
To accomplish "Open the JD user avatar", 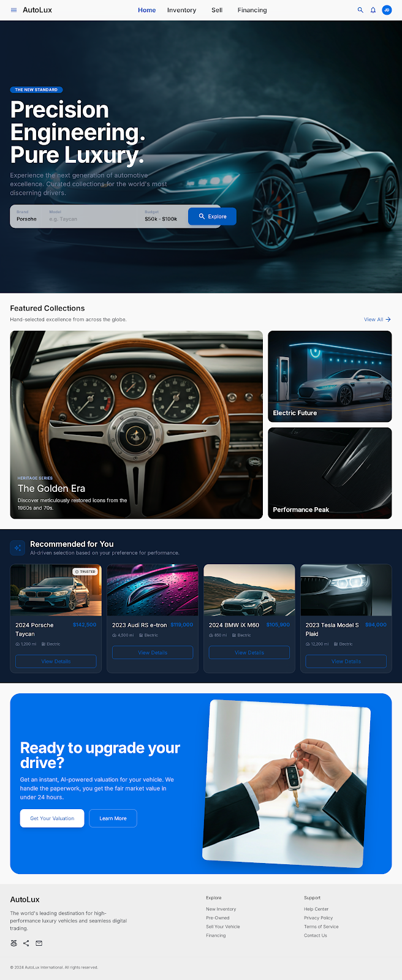I will (x=387, y=10).
